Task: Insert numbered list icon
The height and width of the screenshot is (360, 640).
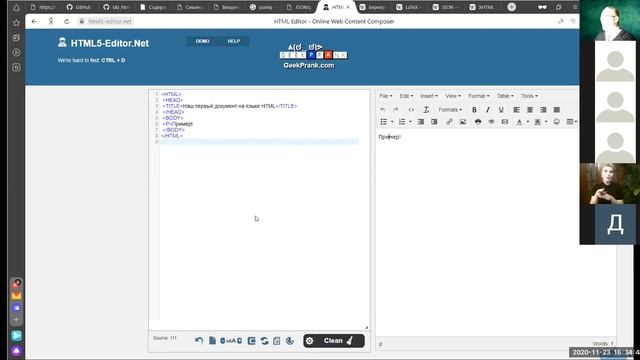Action: click(x=402, y=122)
